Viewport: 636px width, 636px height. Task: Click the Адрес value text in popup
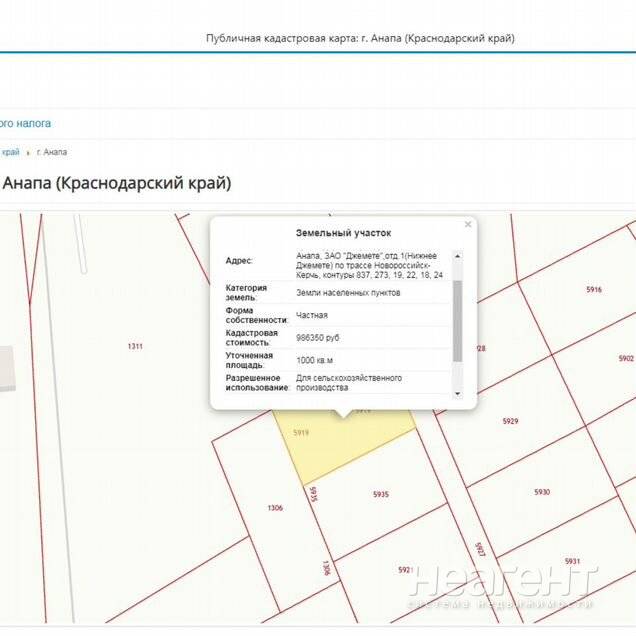click(x=370, y=264)
